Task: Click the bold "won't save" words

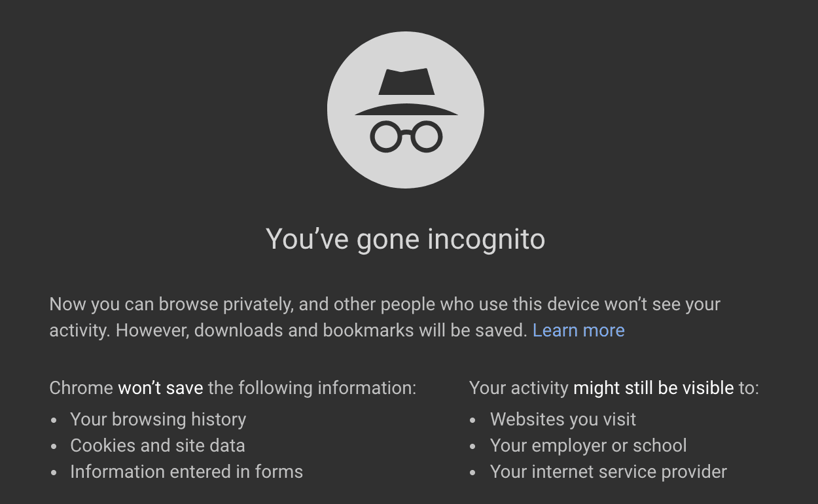Action: coord(160,388)
